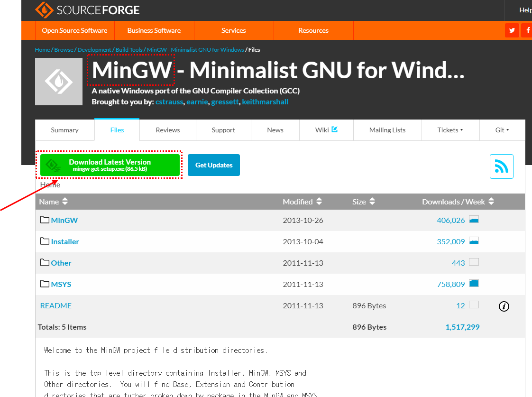Viewport: 532px width, 397px height.
Task: Click the Development breadcrumb link
Action: coord(94,49)
